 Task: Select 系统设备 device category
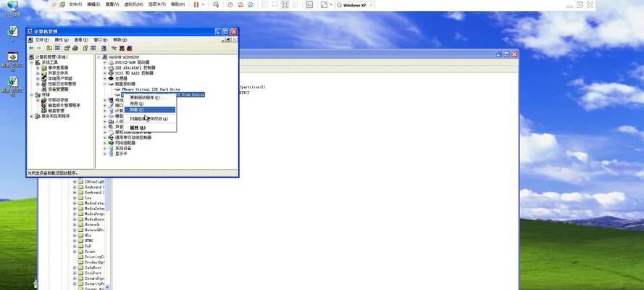(122, 148)
